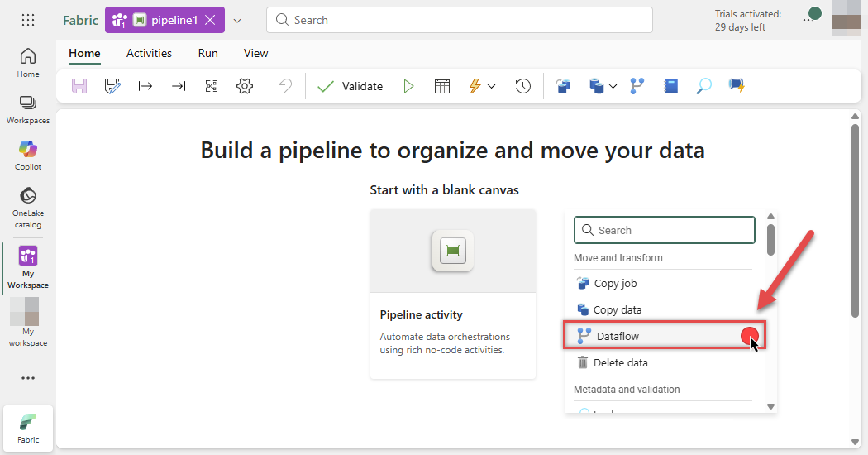Click the Metadata and validation heading
The image size is (868, 455).
(627, 389)
